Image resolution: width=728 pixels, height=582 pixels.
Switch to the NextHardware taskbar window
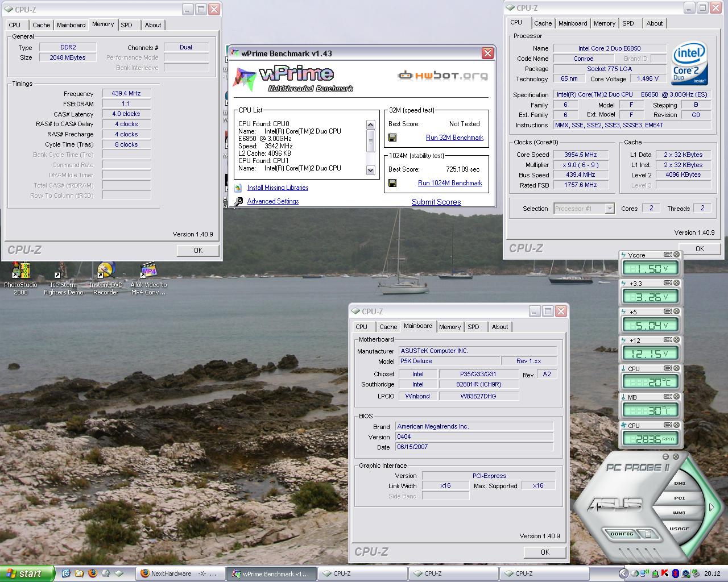pyautogui.click(x=180, y=573)
